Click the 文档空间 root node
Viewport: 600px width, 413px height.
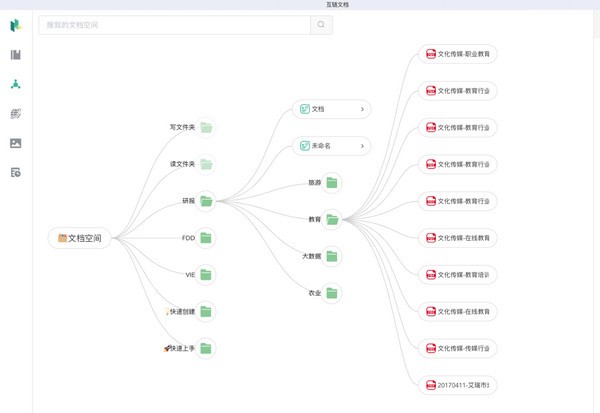click(80, 238)
